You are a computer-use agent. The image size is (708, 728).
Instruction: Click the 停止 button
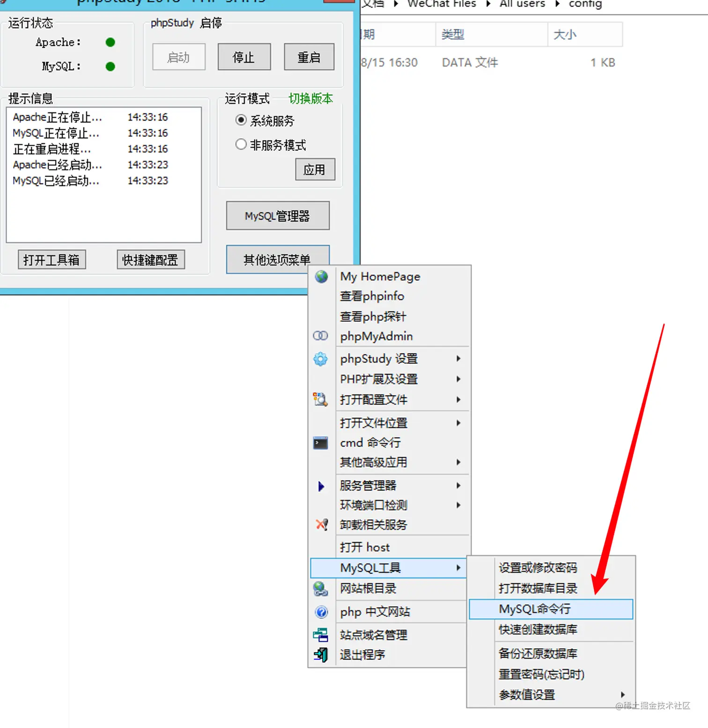click(244, 57)
